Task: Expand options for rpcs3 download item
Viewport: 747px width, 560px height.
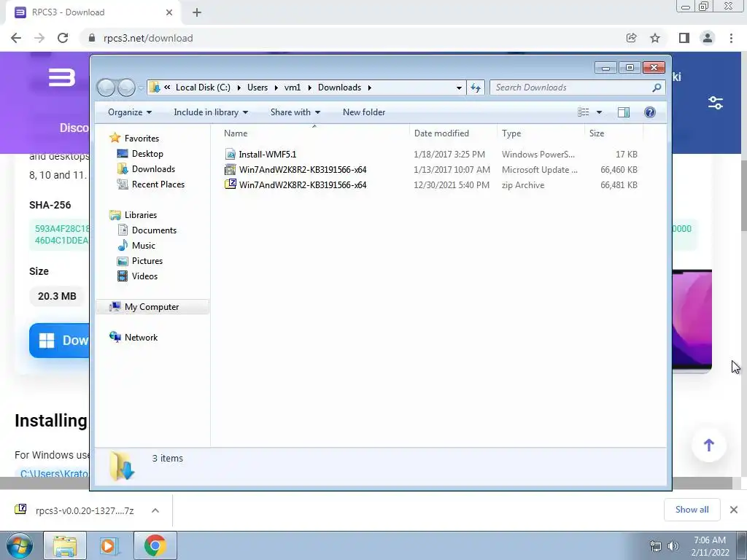Action: tap(155, 510)
